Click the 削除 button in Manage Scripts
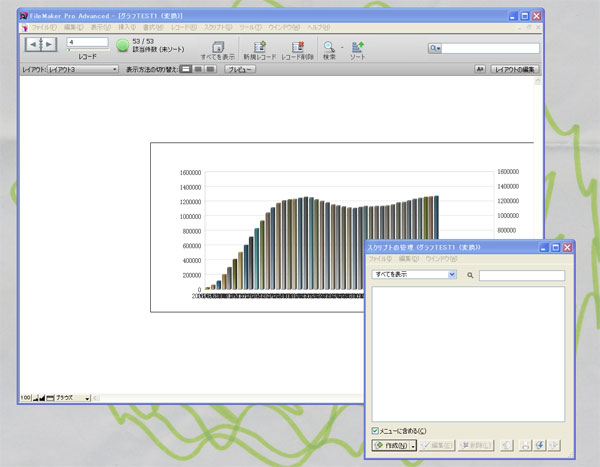Image resolution: width=600 pixels, height=467 pixels. (476, 446)
